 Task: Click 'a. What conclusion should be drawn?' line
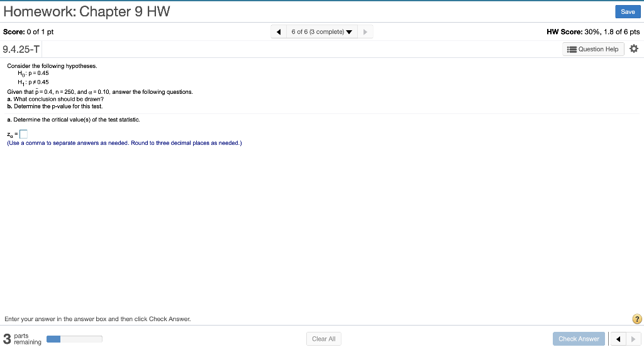(55, 99)
